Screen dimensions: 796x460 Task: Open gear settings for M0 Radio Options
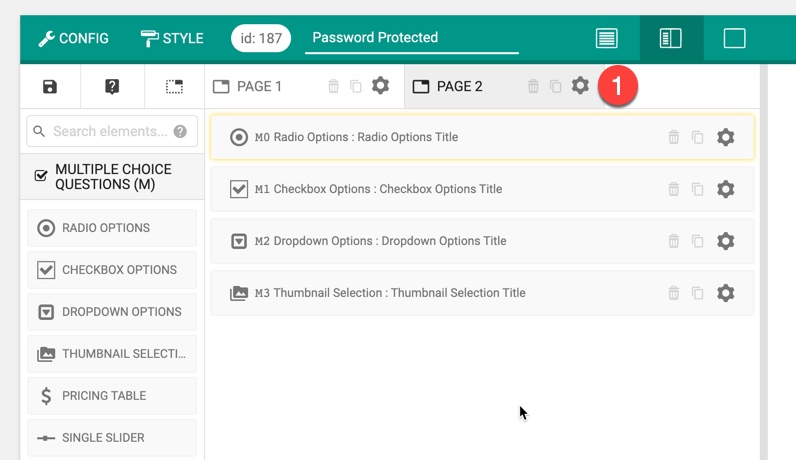tap(725, 137)
